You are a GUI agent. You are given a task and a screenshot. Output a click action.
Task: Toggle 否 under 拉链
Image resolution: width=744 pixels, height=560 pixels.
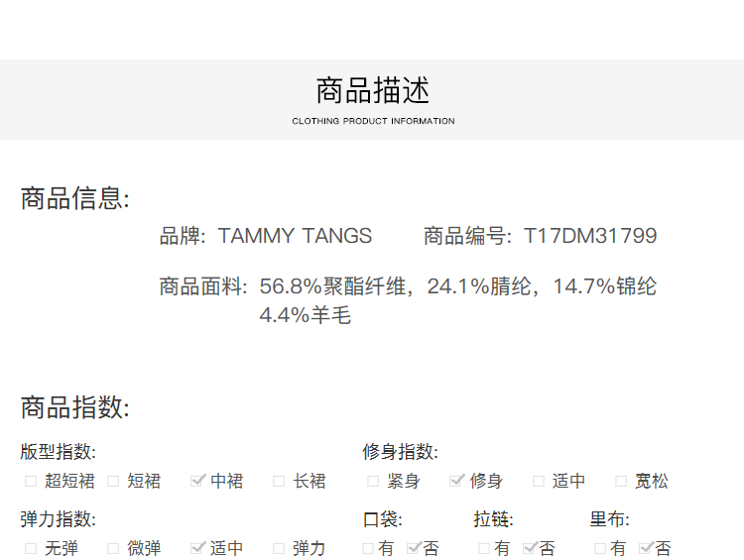[x=530, y=548]
